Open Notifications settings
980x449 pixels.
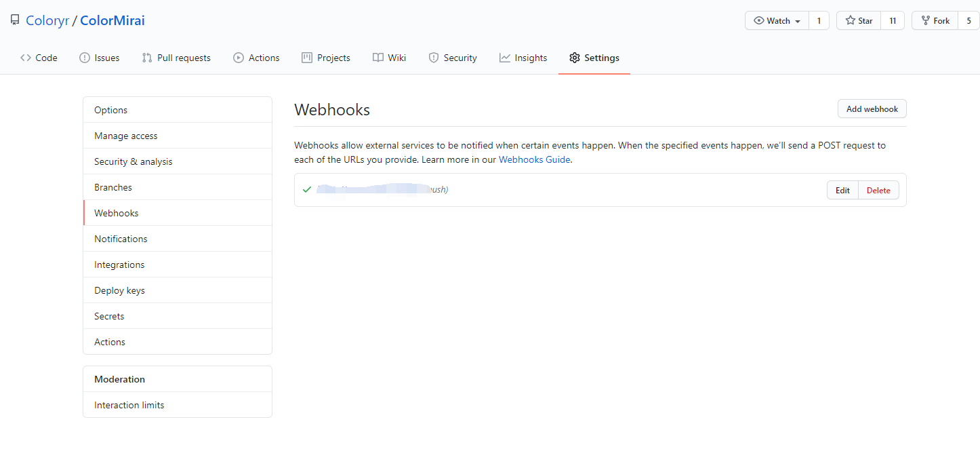[178, 239]
